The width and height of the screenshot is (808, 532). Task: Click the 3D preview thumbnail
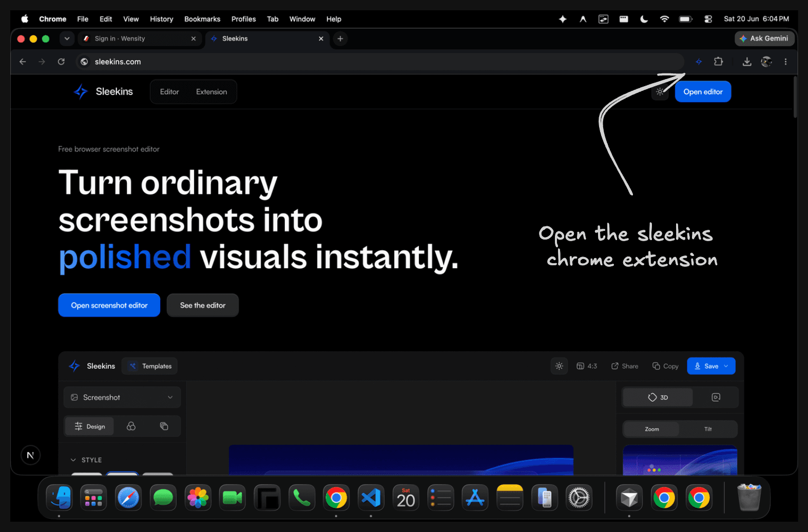(680, 460)
